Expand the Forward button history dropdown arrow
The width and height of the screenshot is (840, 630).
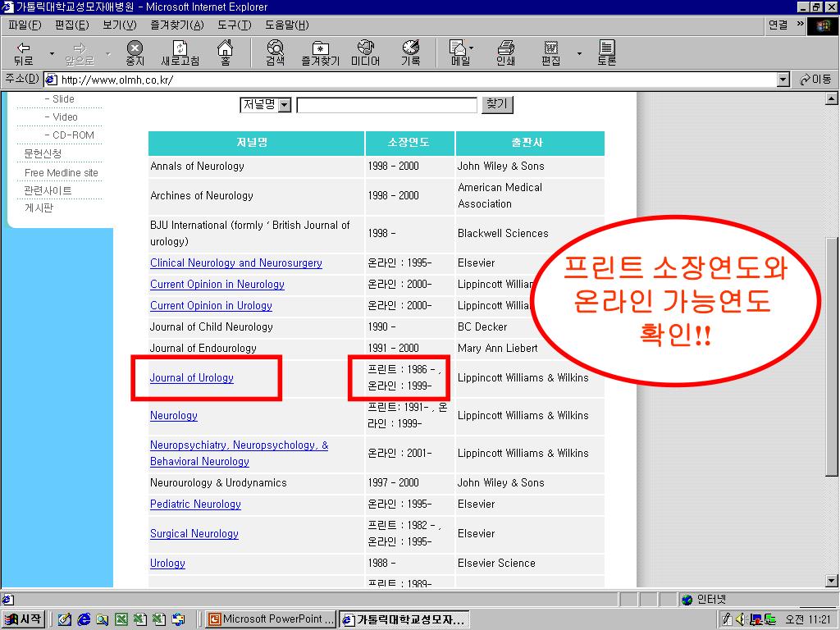tap(108, 53)
